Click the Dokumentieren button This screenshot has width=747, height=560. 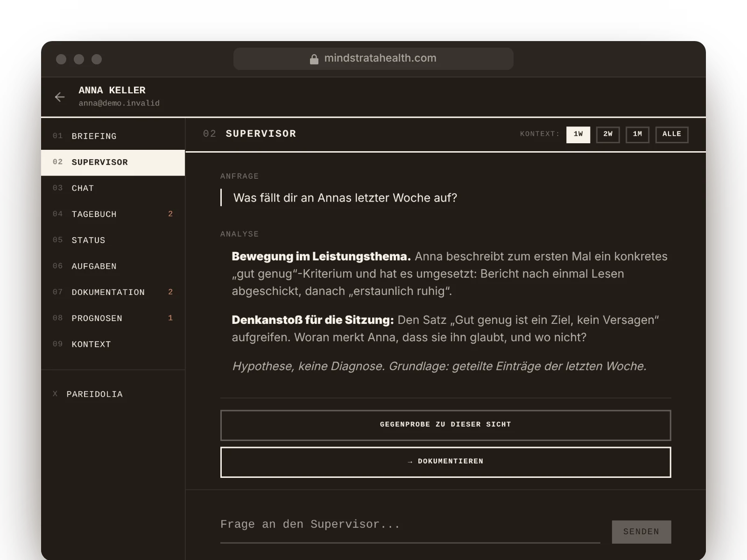click(446, 462)
